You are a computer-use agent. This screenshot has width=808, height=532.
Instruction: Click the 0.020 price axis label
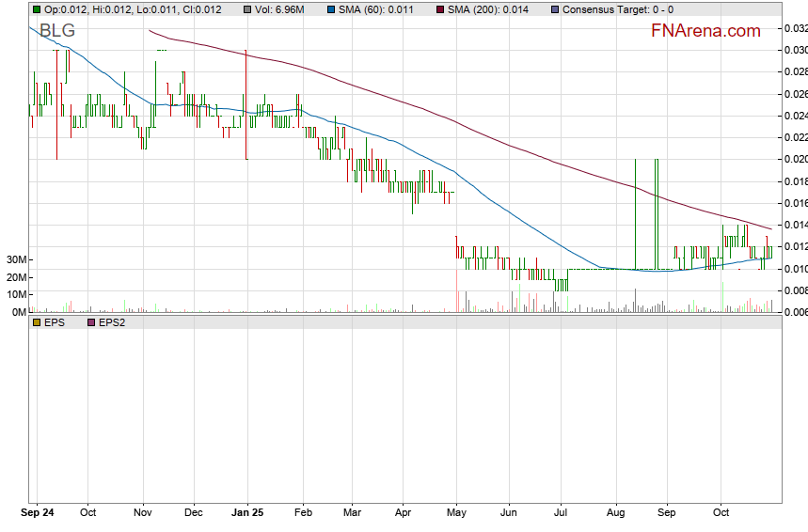pyautogui.click(x=795, y=159)
